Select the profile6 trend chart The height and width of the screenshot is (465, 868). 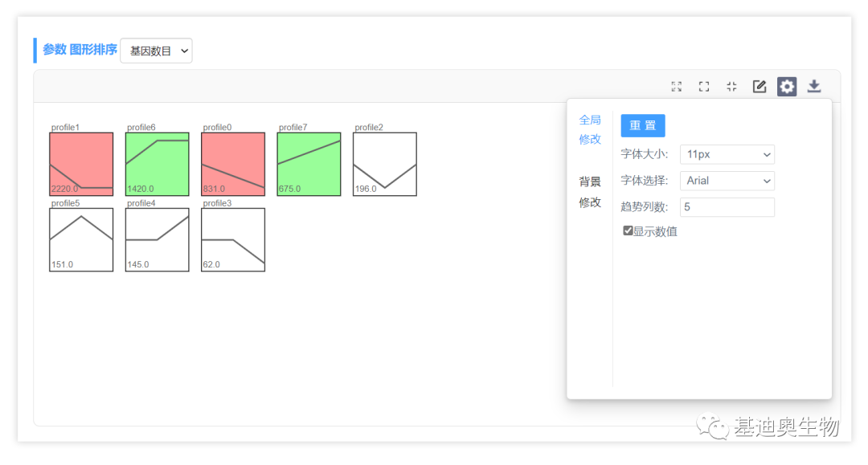coord(158,164)
